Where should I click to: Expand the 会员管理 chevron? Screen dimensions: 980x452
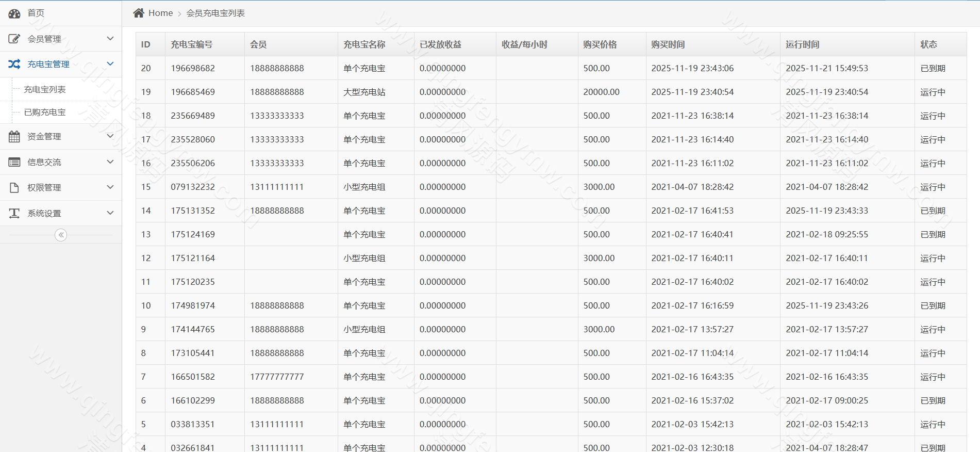pyautogui.click(x=110, y=39)
